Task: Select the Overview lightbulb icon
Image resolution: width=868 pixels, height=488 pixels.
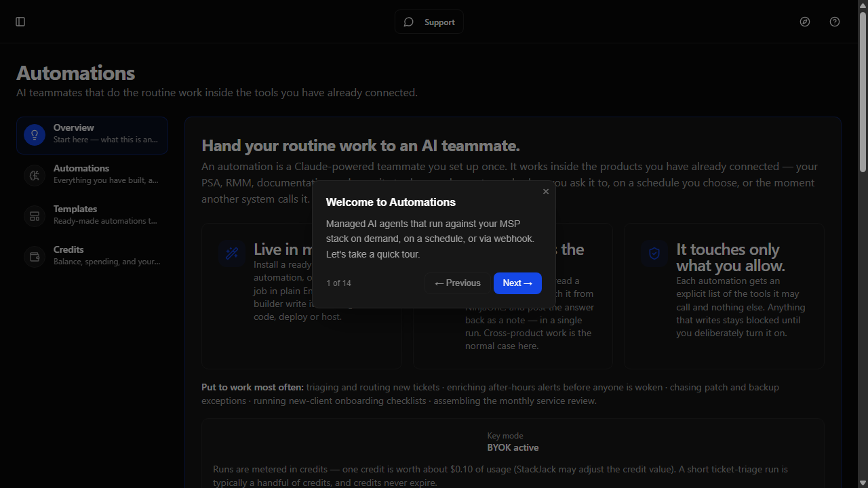Action: 35,135
